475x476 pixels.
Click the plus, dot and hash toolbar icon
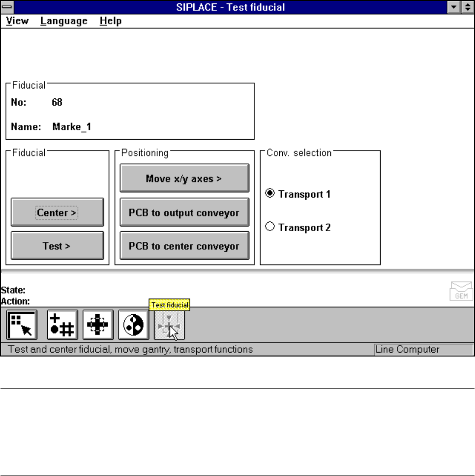[x=62, y=325]
